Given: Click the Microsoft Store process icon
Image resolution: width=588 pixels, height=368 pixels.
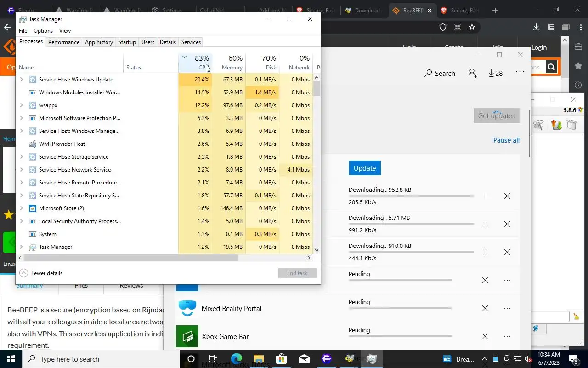Looking at the screenshot, I should click(33, 208).
